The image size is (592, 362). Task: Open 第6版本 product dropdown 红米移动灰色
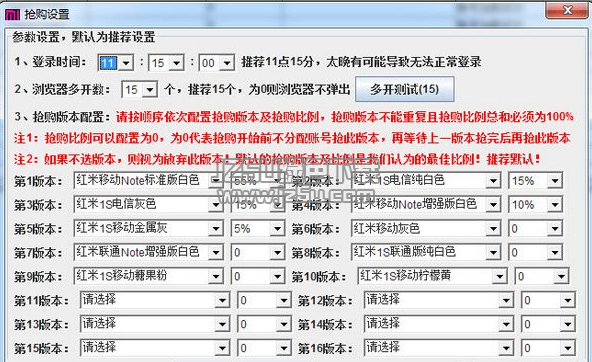pyautogui.click(x=426, y=228)
